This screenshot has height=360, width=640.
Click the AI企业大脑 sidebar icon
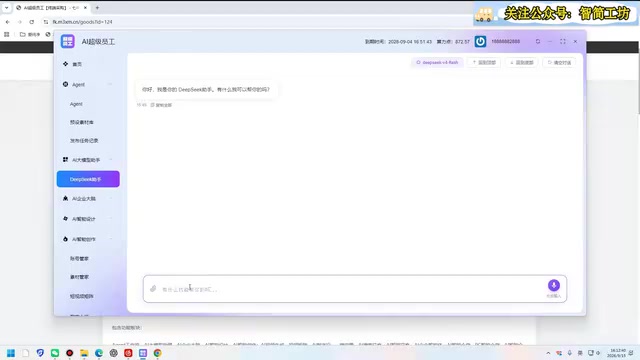(65, 198)
